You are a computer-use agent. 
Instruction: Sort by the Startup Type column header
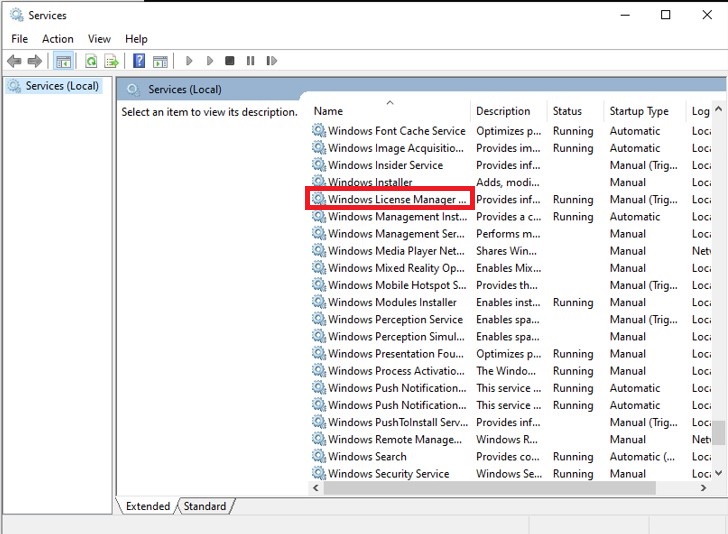click(x=644, y=111)
